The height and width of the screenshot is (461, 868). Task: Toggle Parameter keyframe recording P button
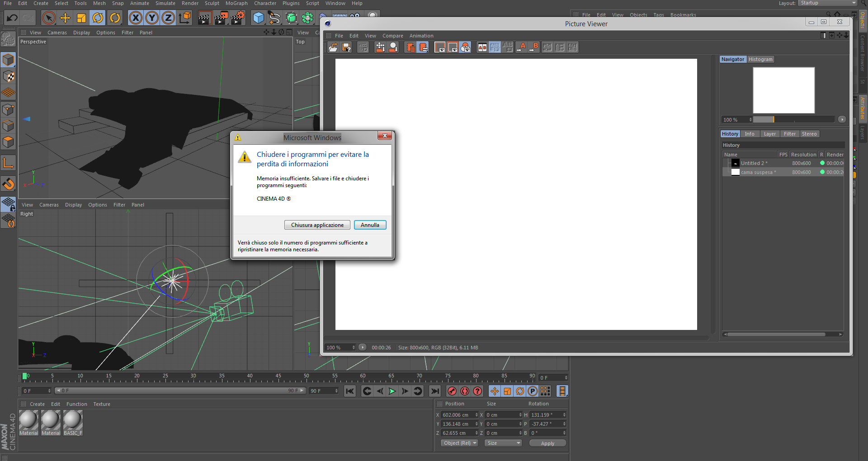coord(533,391)
